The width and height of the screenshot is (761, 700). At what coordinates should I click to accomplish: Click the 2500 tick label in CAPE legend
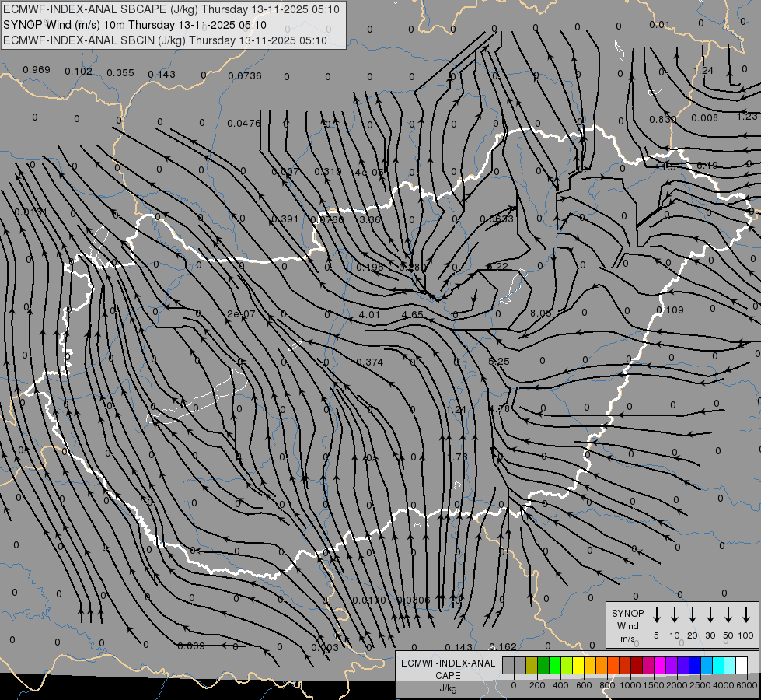[x=700, y=685]
